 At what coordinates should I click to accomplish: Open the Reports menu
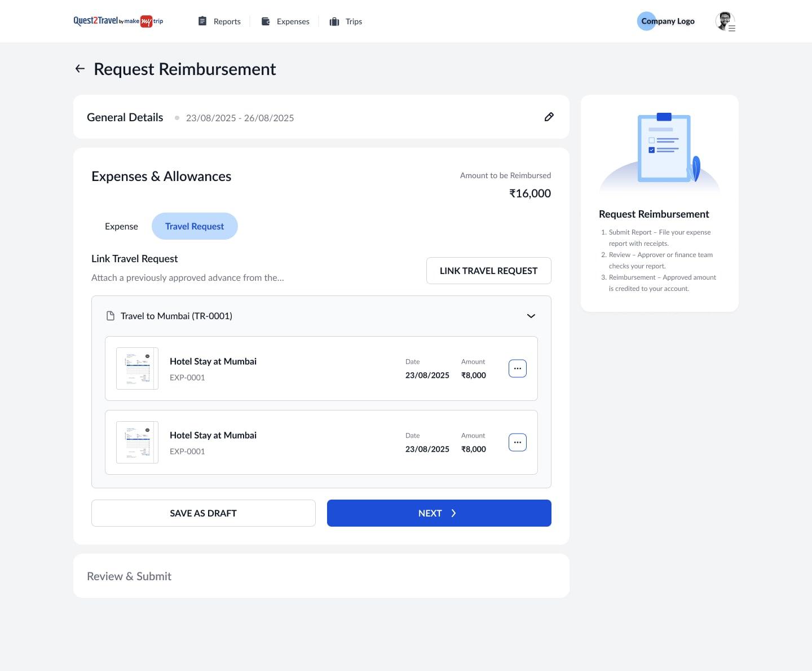(219, 21)
